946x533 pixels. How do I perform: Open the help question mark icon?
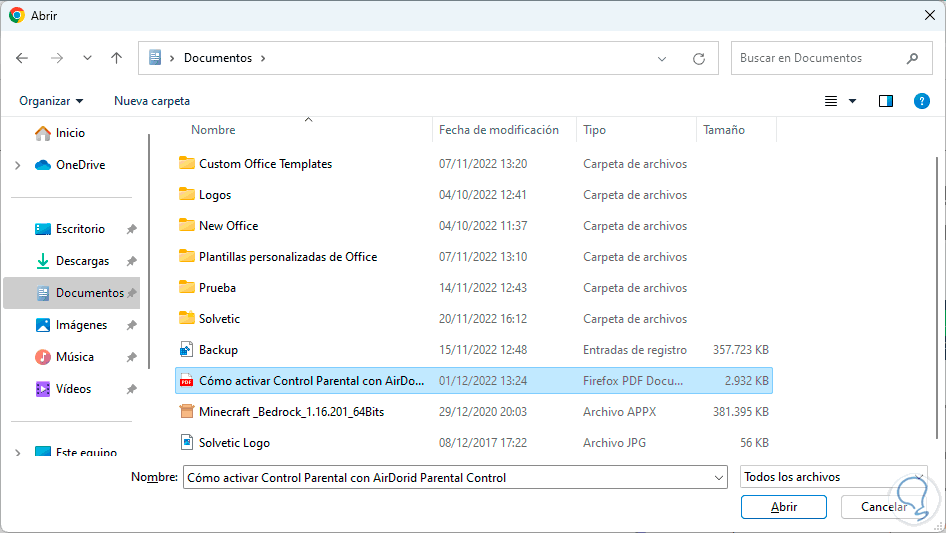922,101
